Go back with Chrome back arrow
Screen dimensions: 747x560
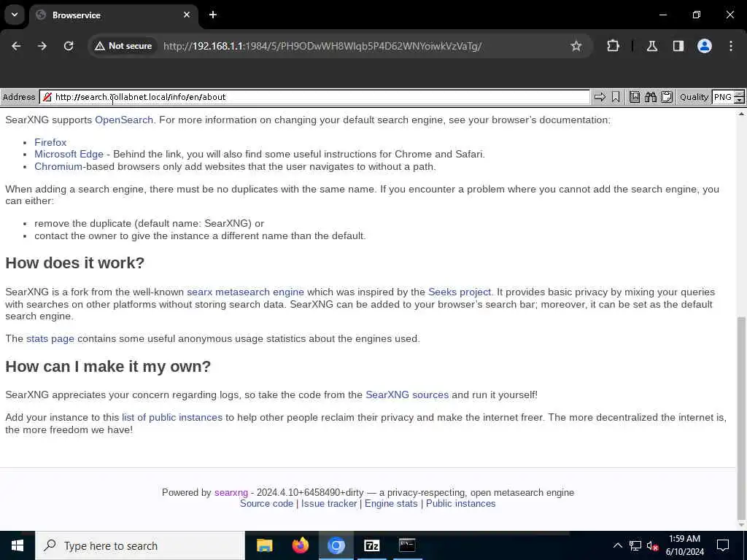click(x=16, y=46)
